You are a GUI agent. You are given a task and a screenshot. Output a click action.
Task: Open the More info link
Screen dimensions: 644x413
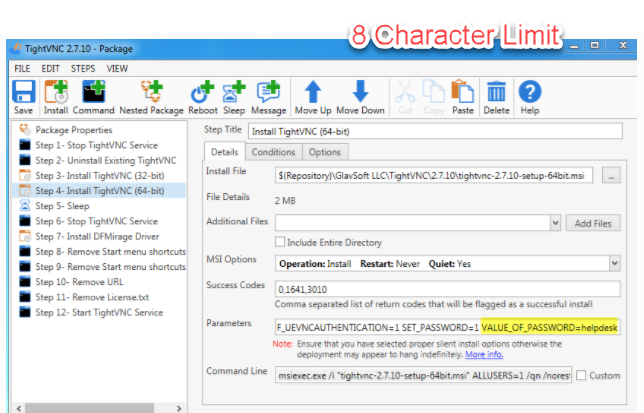pos(484,354)
